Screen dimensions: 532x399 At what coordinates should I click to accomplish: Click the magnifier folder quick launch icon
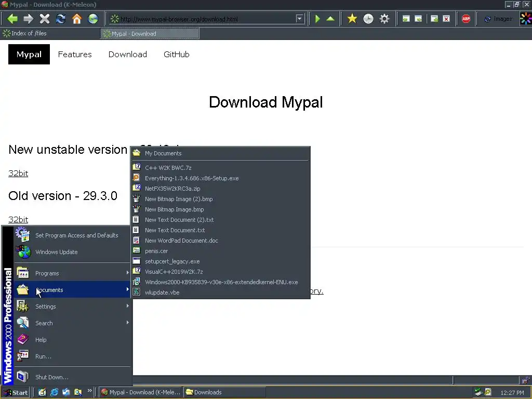(x=78, y=392)
